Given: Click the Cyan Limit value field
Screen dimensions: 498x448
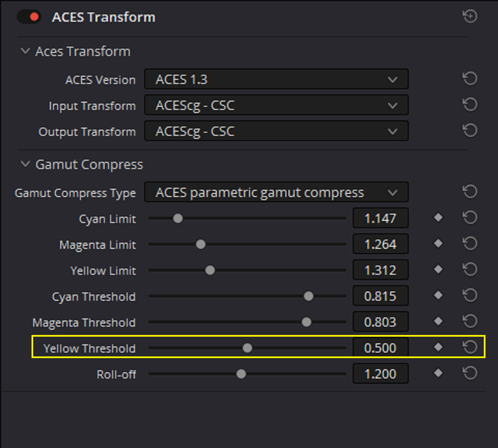Looking at the screenshot, I should point(380,218).
